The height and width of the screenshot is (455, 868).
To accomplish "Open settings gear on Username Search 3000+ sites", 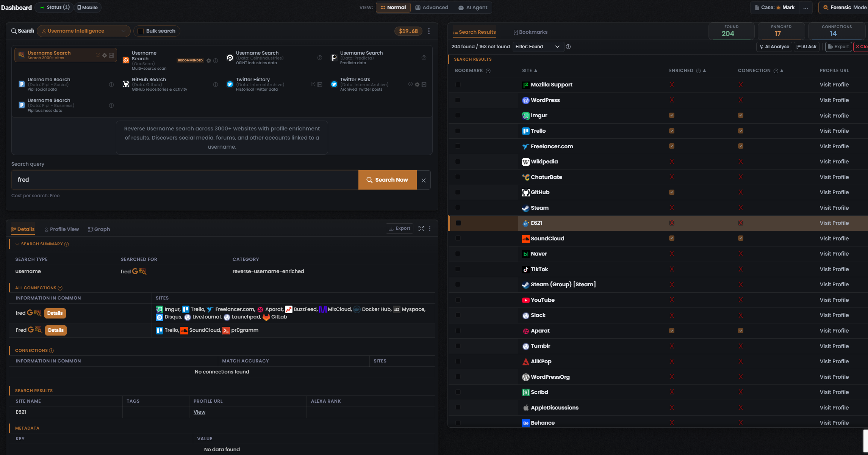I will pyautogui.click(x=105, y=55).
